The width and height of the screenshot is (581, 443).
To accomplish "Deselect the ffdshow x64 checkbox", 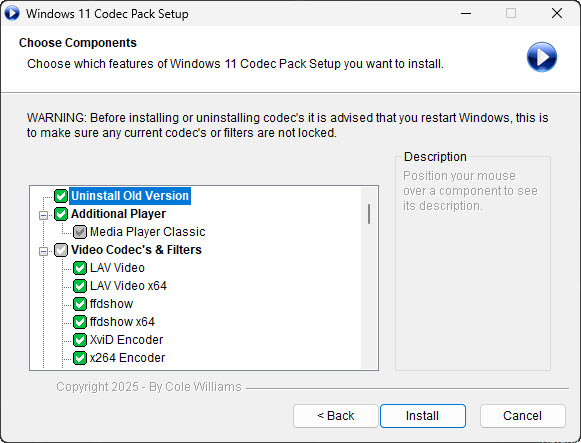I will pos(80,322).
